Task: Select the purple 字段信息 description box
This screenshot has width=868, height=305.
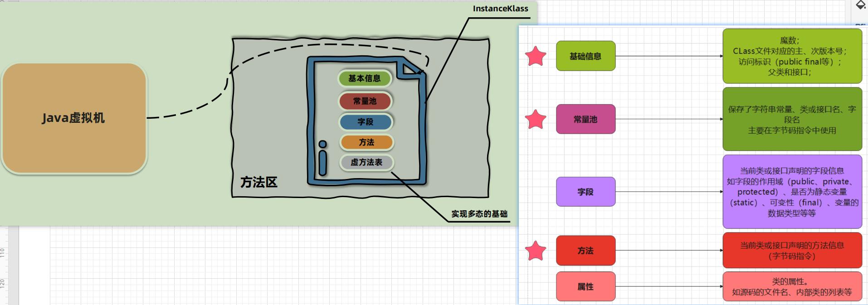Action: [x=792, y=192]
